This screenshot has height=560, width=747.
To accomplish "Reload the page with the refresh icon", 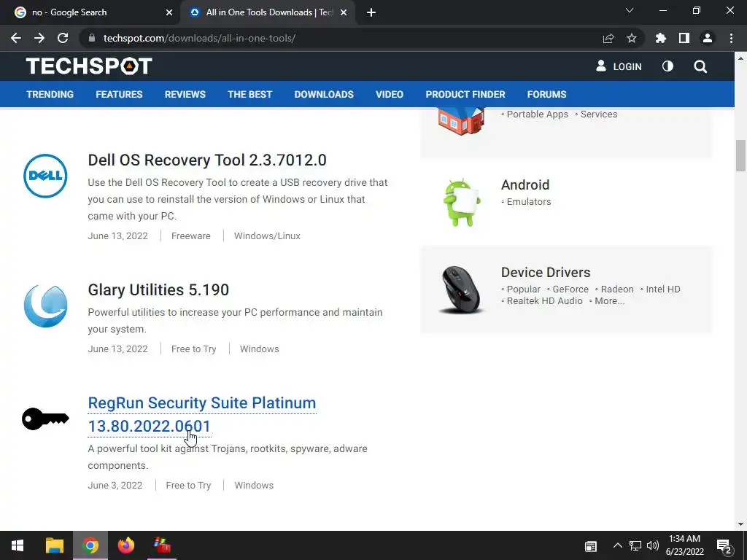I will click(63, 38).
